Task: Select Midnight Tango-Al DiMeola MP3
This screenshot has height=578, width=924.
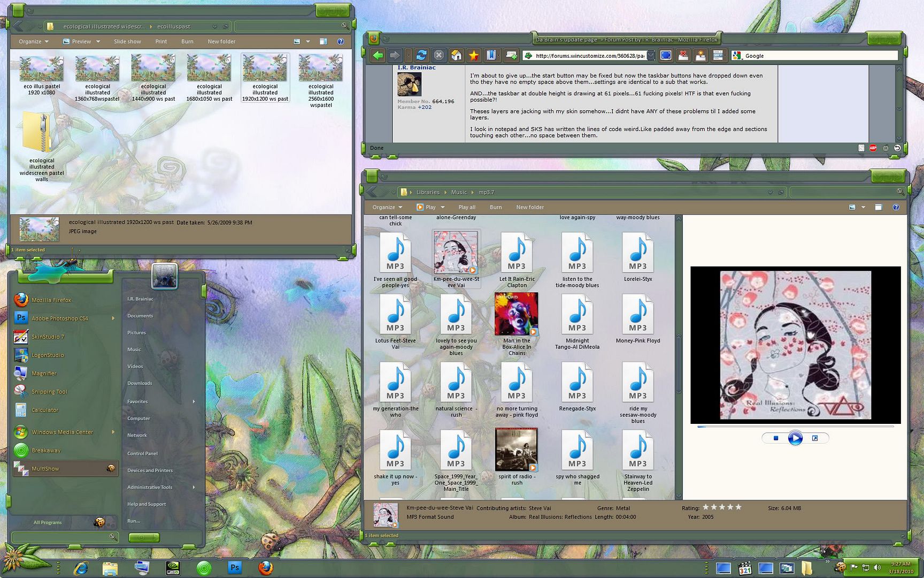Action: 577,322
